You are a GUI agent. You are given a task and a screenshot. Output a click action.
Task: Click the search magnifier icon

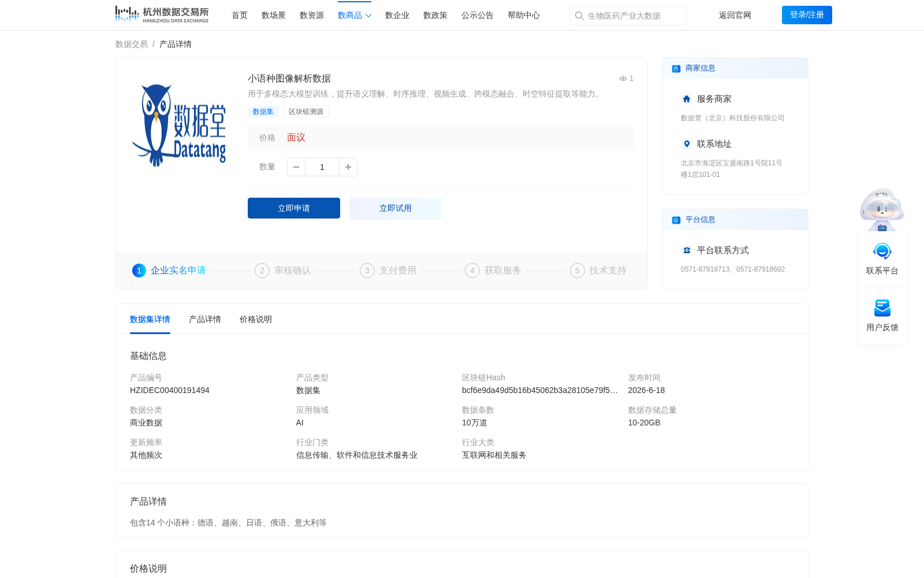[579, 16]
